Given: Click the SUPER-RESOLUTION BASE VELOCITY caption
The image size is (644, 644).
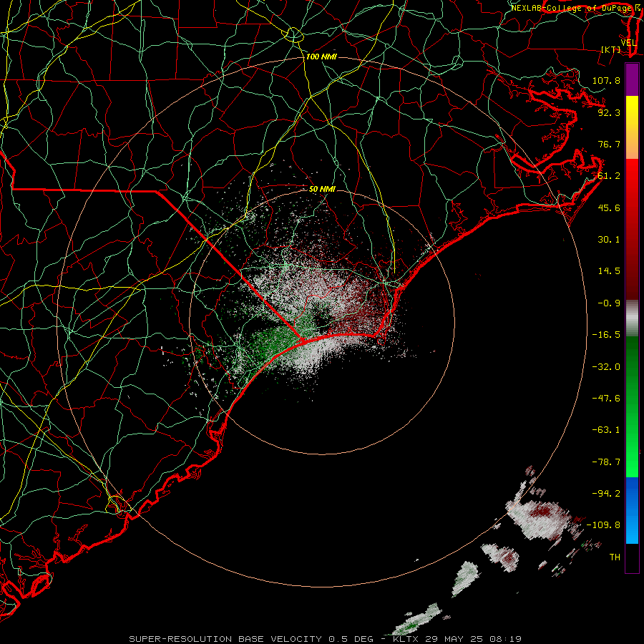Looking at the screenshot, I should (x=325, y=639).
